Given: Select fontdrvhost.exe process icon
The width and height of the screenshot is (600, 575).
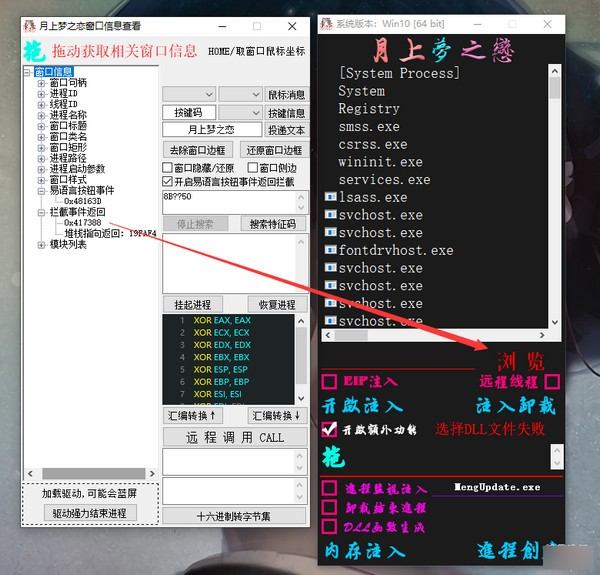Looking at the screenshot, I should coord(330,250).
